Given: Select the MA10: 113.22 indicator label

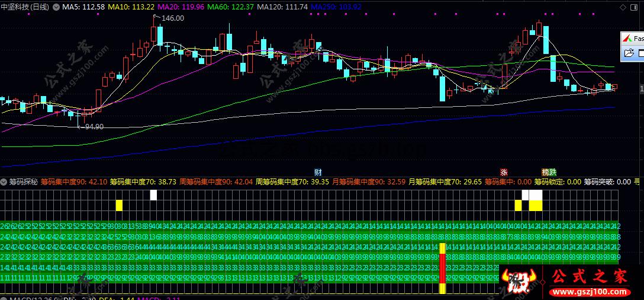Looking at the screenshot, I should click(x=131, y=7).
